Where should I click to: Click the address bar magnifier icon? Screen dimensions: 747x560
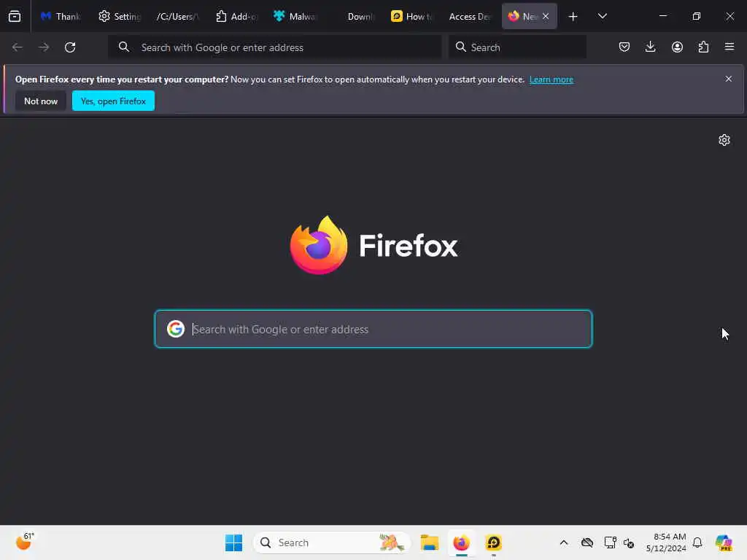[x=124, y=47]
